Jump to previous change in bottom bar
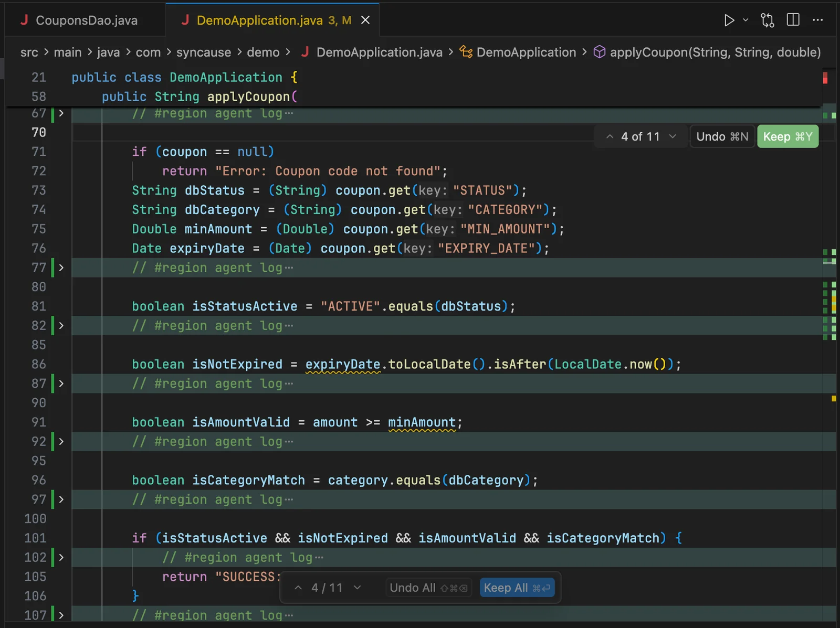This screenshot has height=628, width=840. (x=298, y=588)
